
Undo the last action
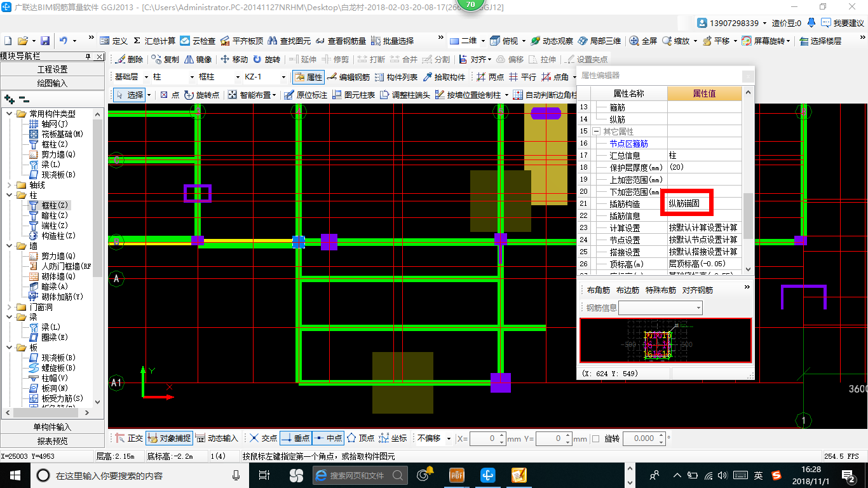[x=64, y=41]
